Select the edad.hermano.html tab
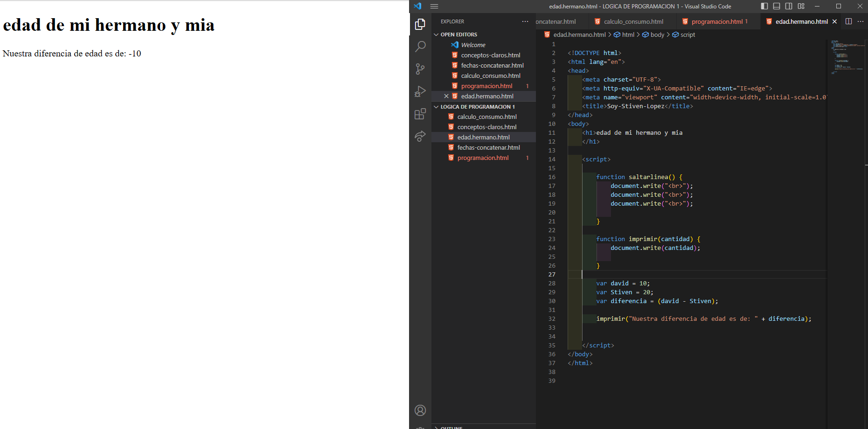This screenshot has width=868, height=429. tap(801, 21)
